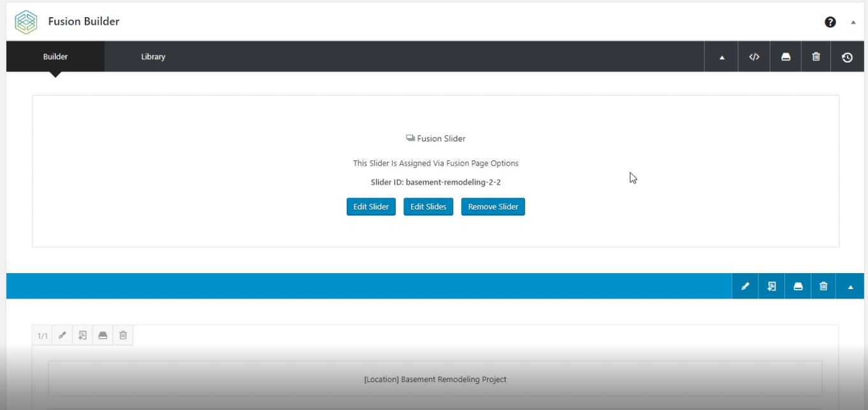This screenshot has width=868, height=410.
Task: Click the Remove Slider button
Action: pos(493,206)
